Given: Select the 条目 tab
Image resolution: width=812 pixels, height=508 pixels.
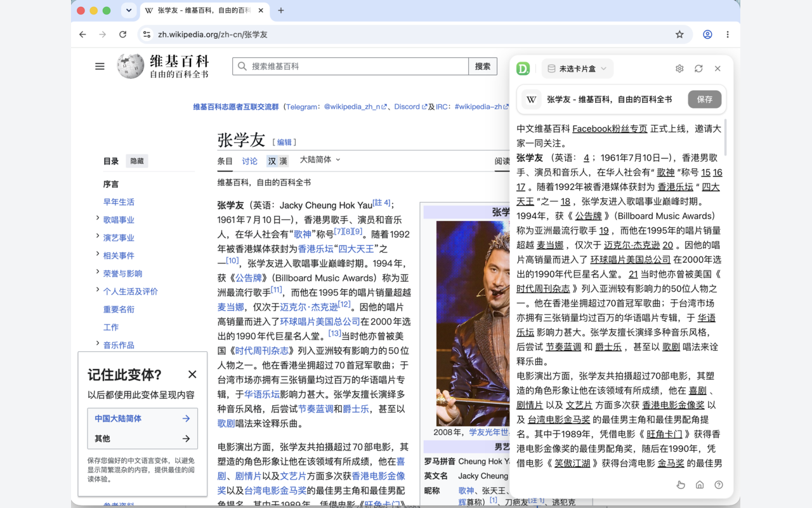Looking at the screenshot, I should (x=225, y=161).
